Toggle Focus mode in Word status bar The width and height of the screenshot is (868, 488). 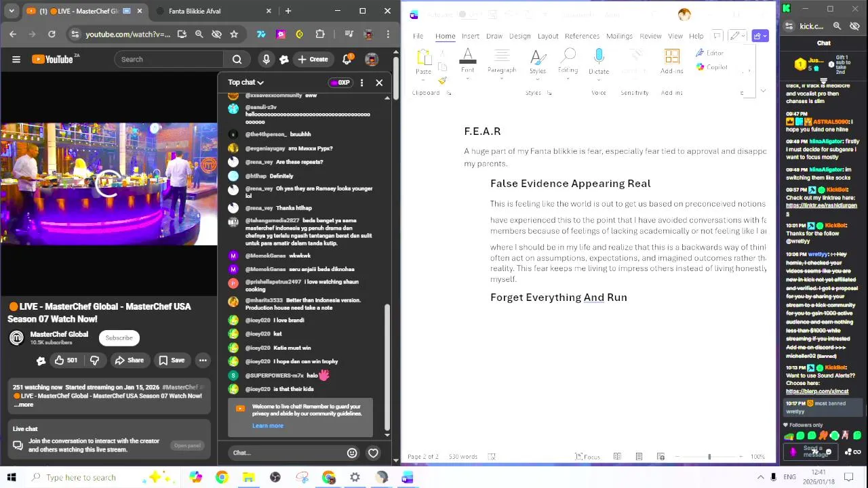(x=587, y=457)
